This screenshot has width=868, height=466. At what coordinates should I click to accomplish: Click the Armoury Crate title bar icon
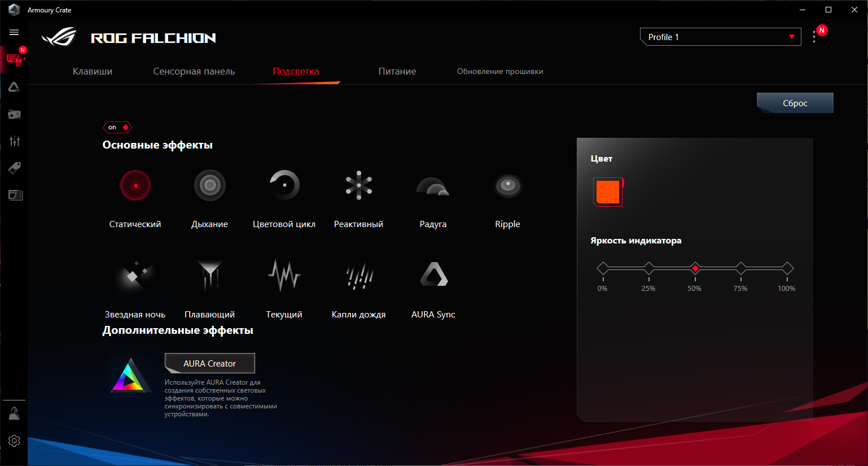[x=14, y=10]
